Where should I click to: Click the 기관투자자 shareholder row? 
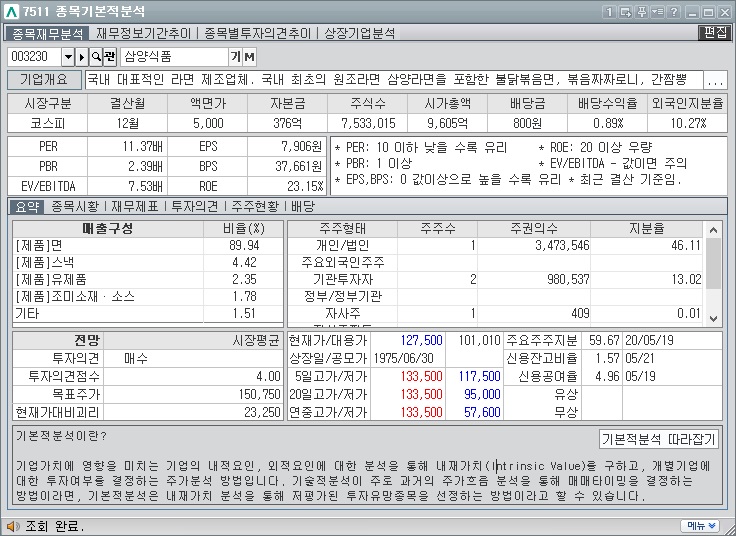pos(496,280)
